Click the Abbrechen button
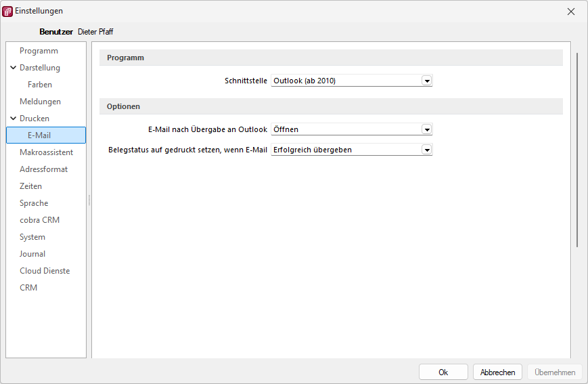 [x=497, y=372]
